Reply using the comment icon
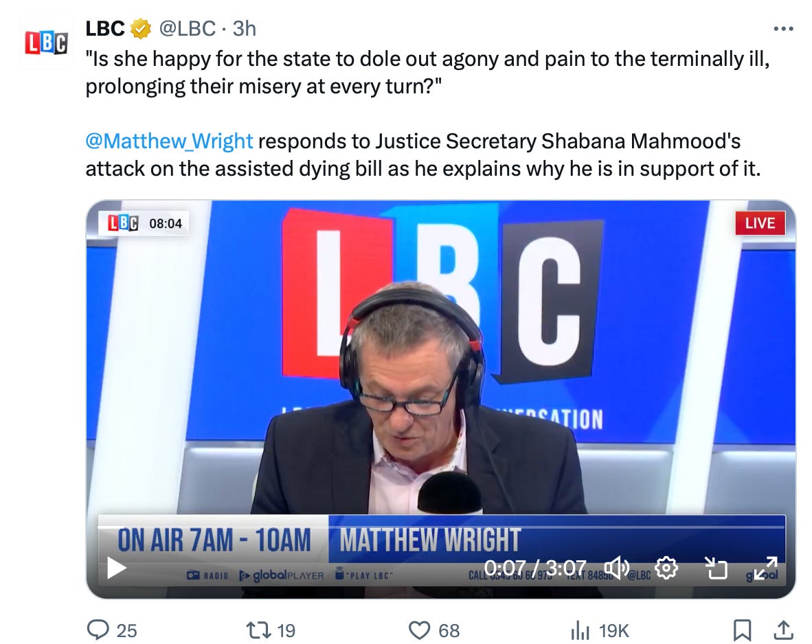This screenshot has height=644, width=812. (98, 630)
